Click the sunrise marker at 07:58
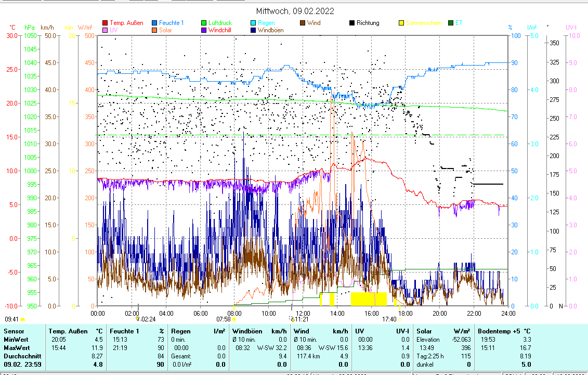 (x=234, y=319)
